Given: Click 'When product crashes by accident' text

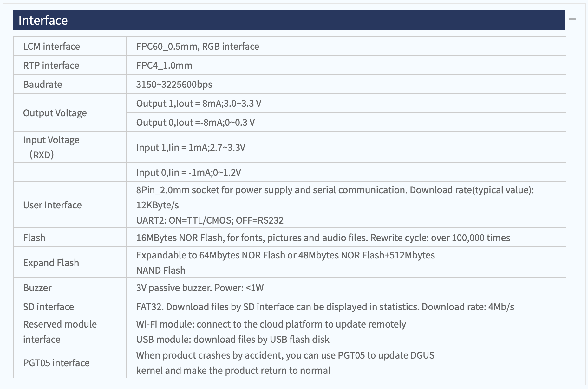Looking at the screenshot, I should pos(285,363).
